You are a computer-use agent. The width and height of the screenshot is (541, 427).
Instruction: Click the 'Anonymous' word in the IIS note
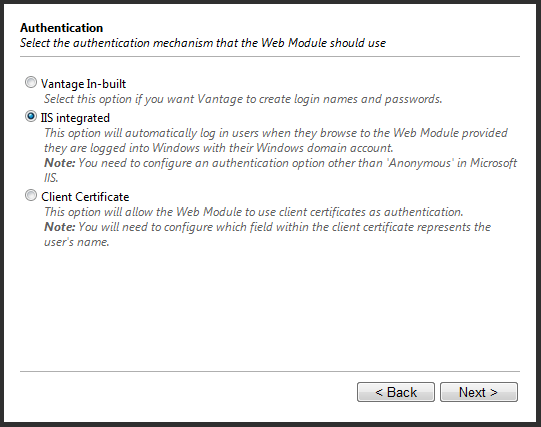pos(420,163)
